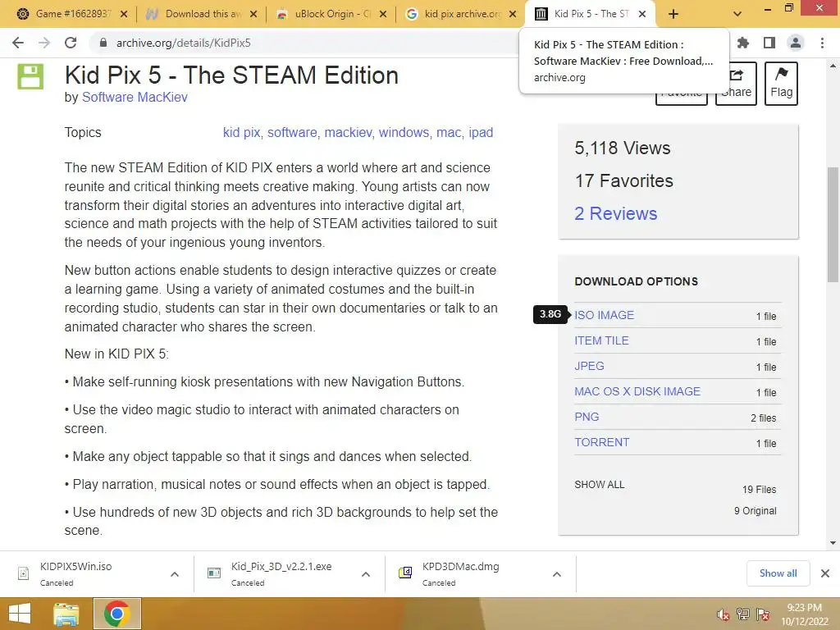Click the 9 Original files link
This screenshot has height=630, width=840.
(755, 510)
